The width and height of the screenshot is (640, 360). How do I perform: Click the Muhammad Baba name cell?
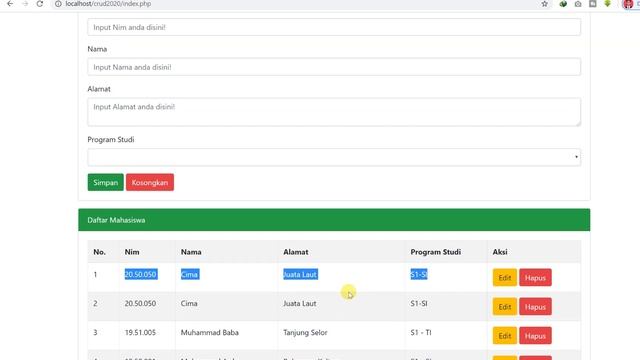pos(210,332)
